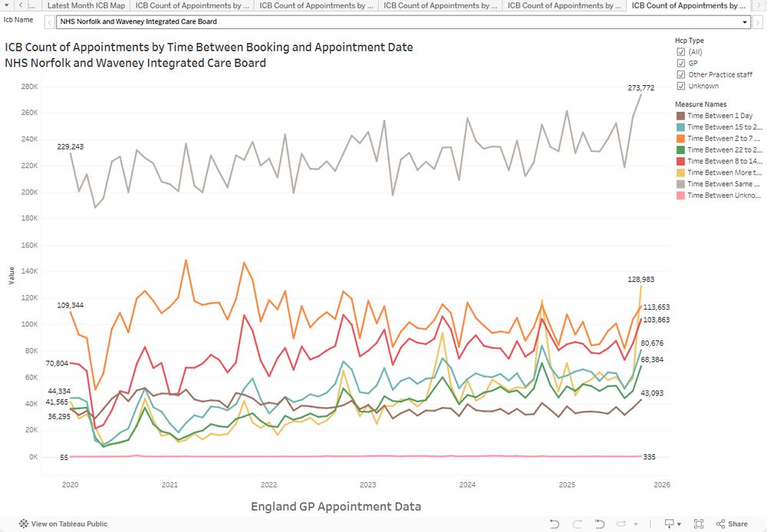Uncheck Other Practice staff checkbox

[681, 74]
